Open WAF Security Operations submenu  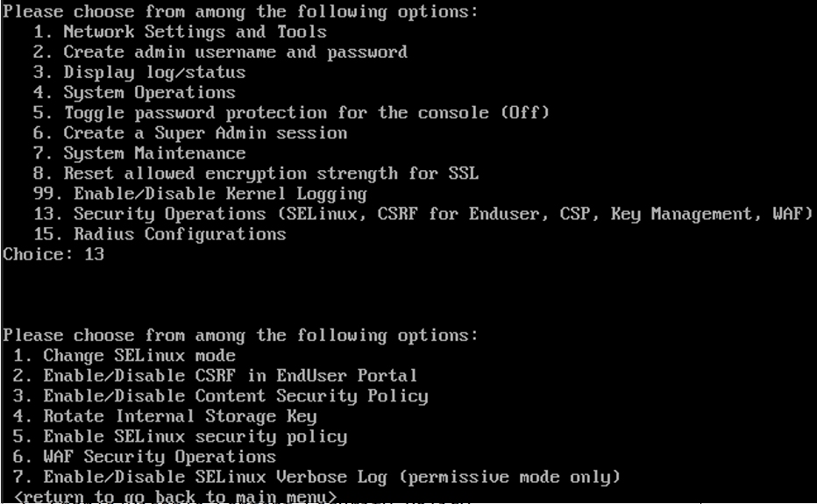[145, 457]
